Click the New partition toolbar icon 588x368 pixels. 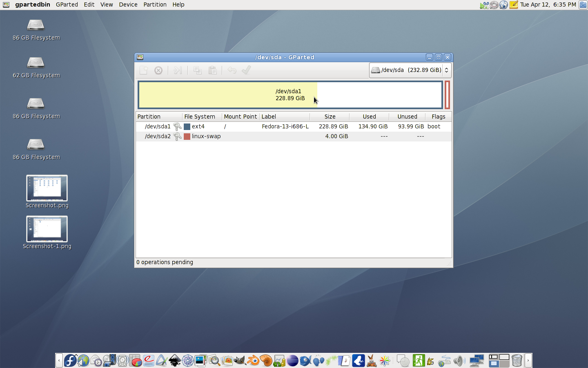coord(143,70)
